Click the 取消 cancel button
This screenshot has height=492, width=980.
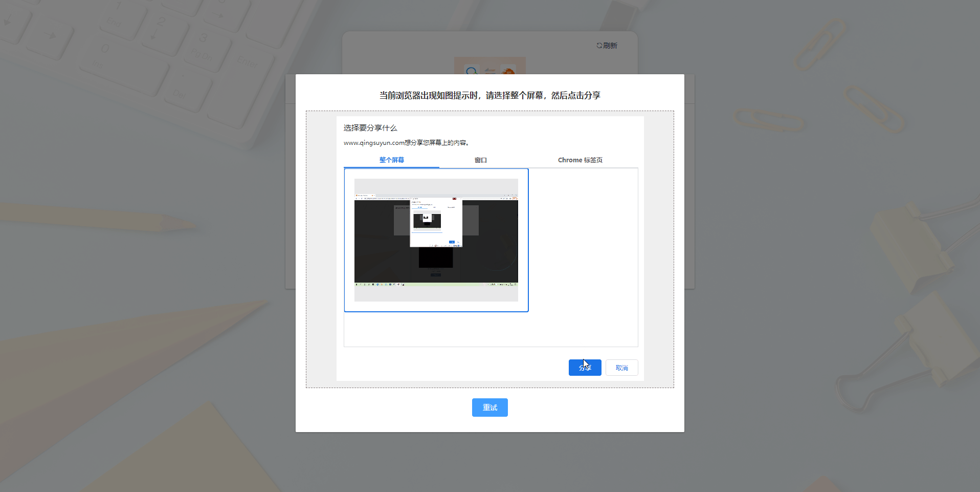(622, 368)
